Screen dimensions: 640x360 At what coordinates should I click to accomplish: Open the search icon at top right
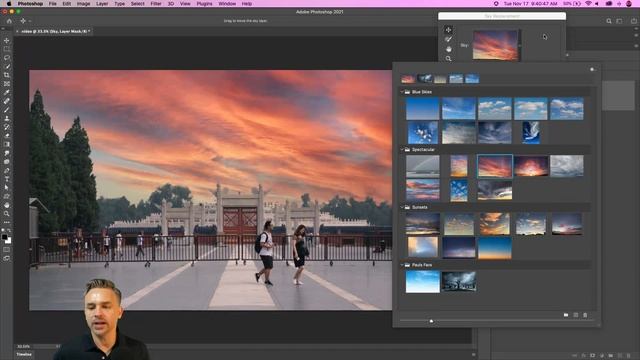tap(609, 21)
